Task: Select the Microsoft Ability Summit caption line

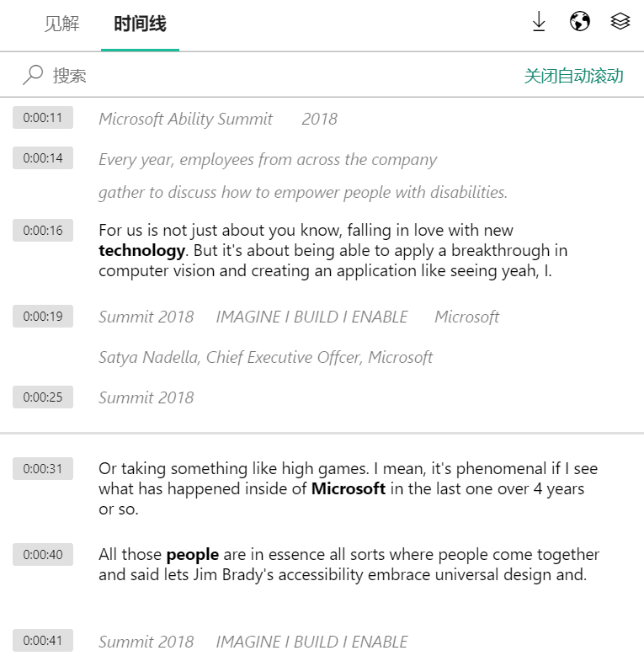Action: click(218, 120)
